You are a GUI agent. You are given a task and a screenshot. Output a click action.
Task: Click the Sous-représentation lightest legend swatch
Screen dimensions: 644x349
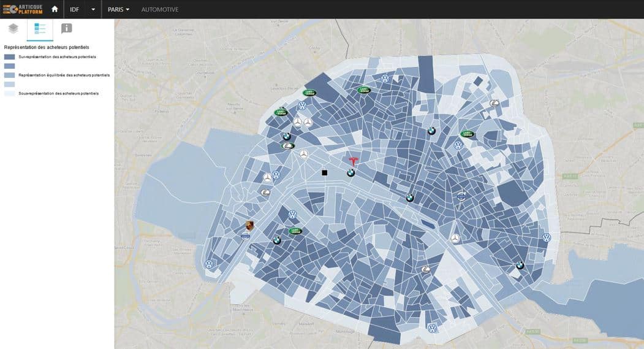[9, 93]
